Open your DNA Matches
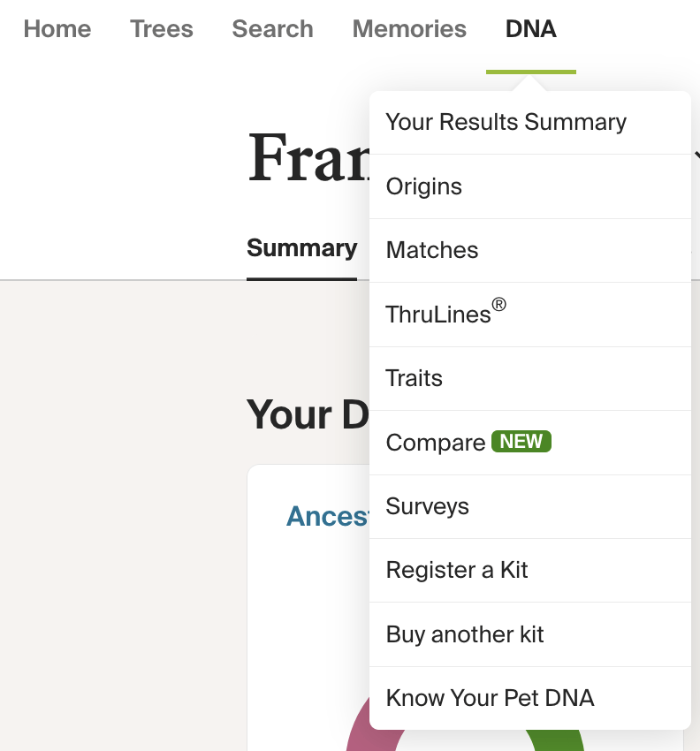The width and height of the screenshot is (700, 751). point(432,250)
